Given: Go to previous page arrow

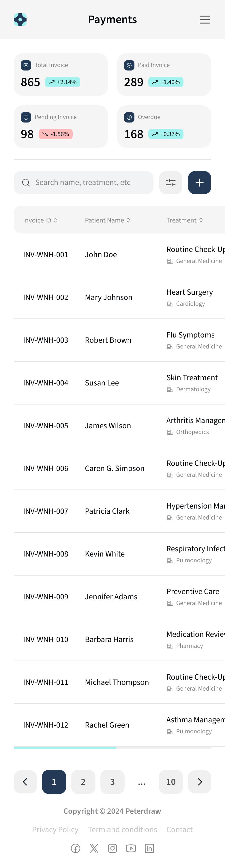Looking at the screenshot, I should pos(25,782).
